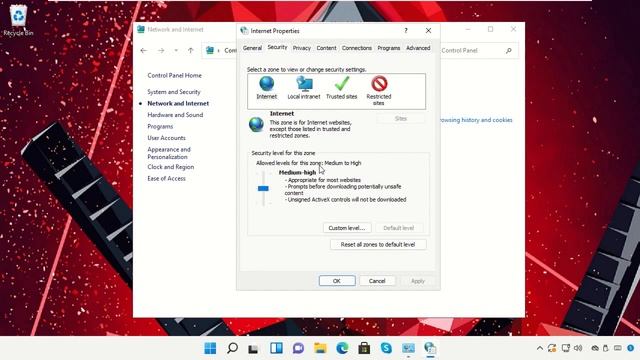
Task: Open Control Panel Home link
Action: 174,76
